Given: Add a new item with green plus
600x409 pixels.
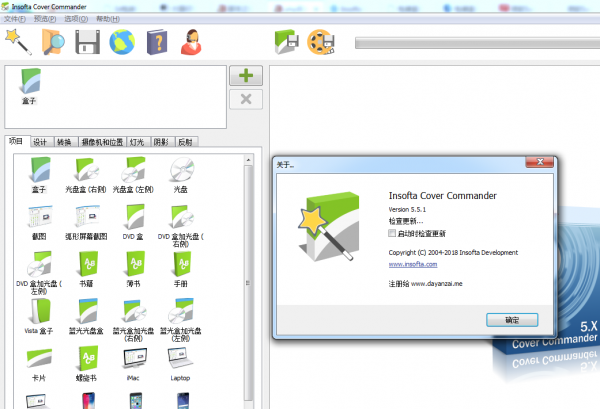Looking at the screenshot, I should coord(246,75).
